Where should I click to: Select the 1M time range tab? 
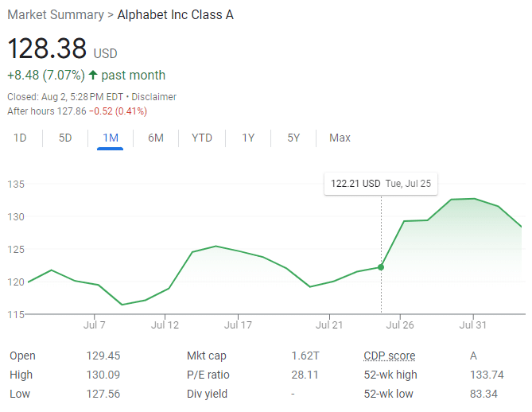(x=111, y=138)
